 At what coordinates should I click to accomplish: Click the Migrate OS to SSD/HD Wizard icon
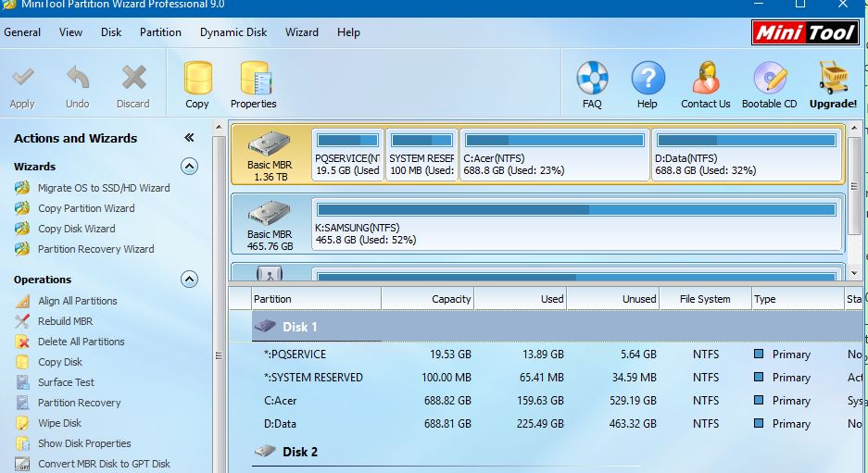22,188
